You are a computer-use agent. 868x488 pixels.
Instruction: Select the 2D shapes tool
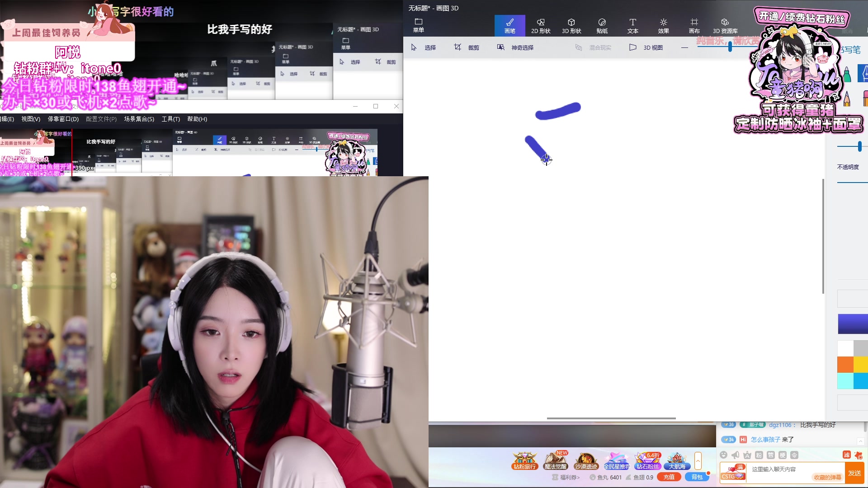click(x=540, y=26)
